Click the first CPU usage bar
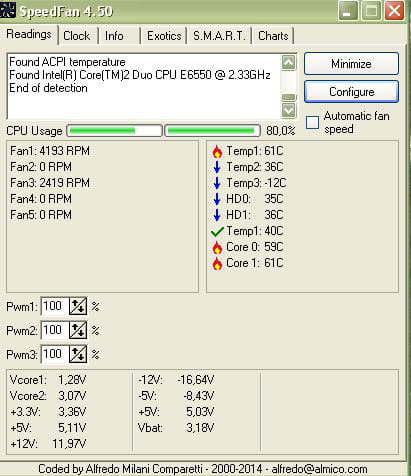Image resolution: width=411 pixels, height=476 pixels. coord(115,131)
